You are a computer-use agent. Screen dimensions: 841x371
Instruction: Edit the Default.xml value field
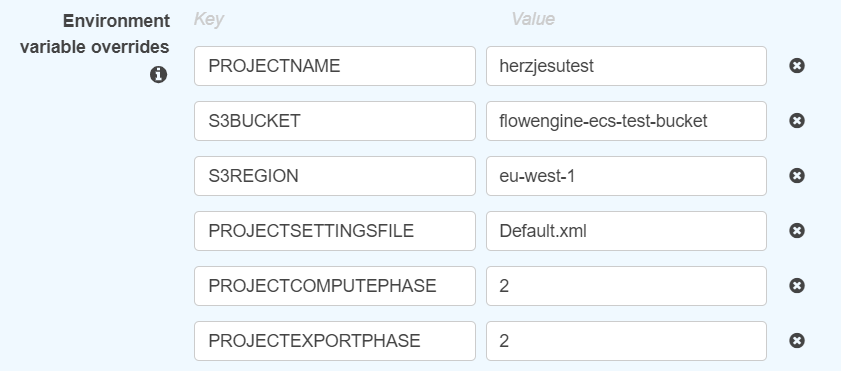626,231
